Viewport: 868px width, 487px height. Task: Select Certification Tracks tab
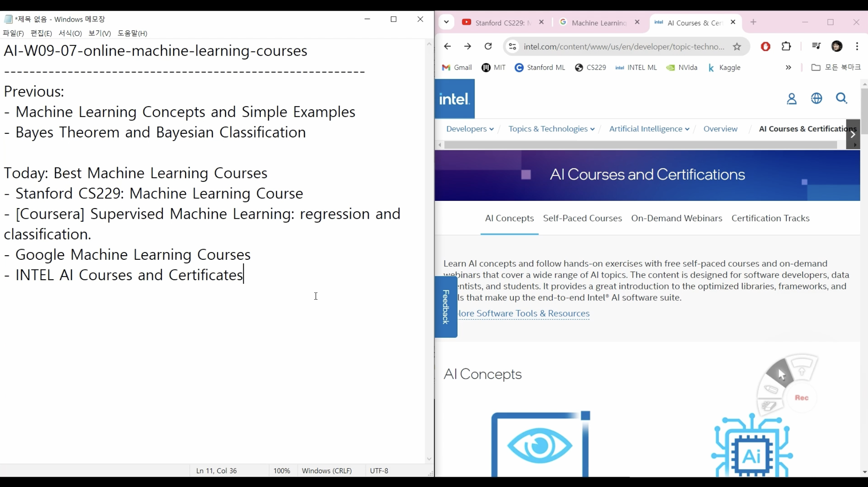tap(770, 218)
